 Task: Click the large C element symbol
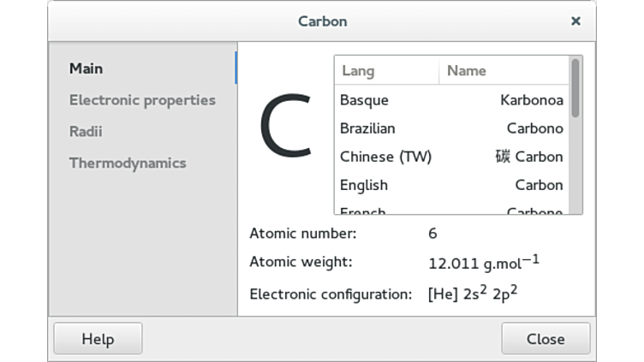[x=285, y=128]
